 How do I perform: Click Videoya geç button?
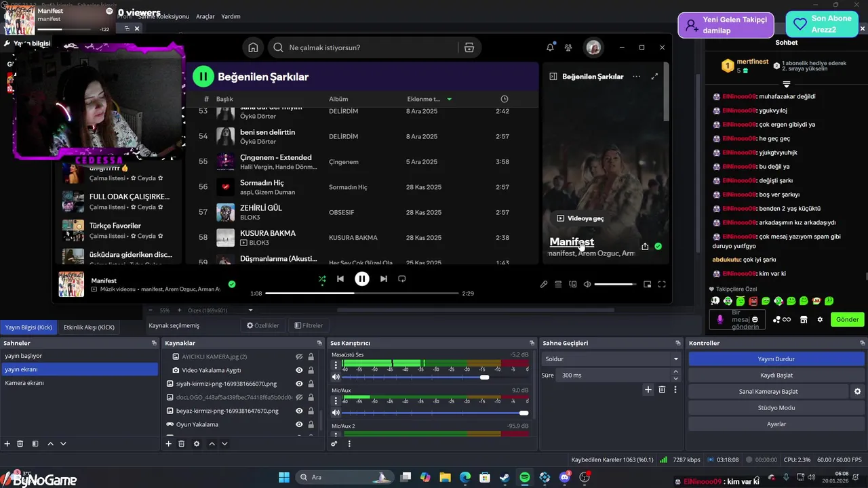tap(580, 218)
